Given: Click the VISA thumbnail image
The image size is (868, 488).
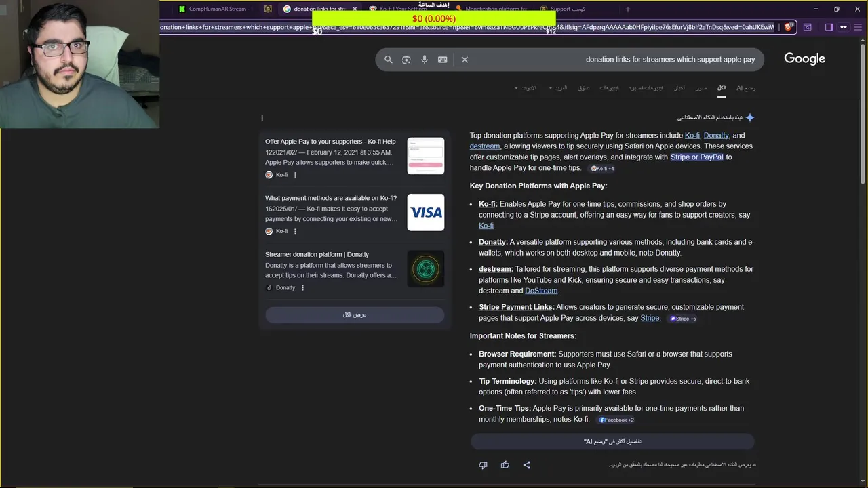Looking at the screenshot, I should point(426,212).
